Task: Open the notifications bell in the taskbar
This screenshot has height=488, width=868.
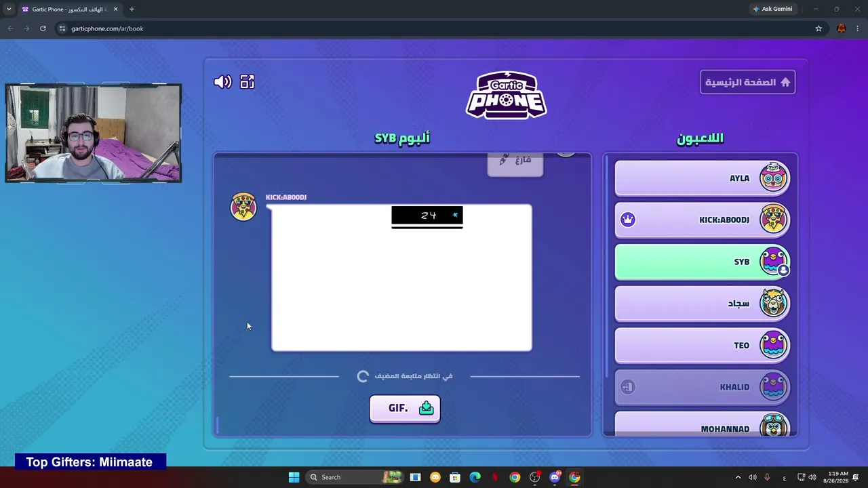Action: coord(856,477)
